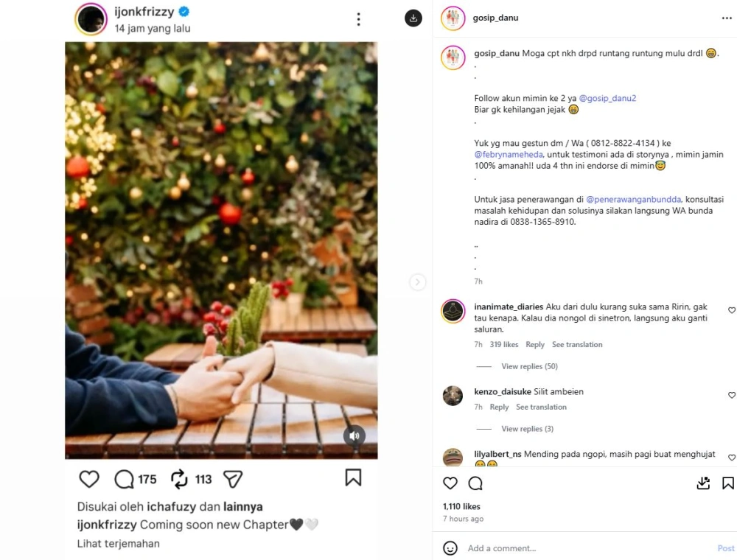Screen dimensions: 737x560
Task: Expand View replies (50) under inanimate_diaries
Action: click(529, 366)
